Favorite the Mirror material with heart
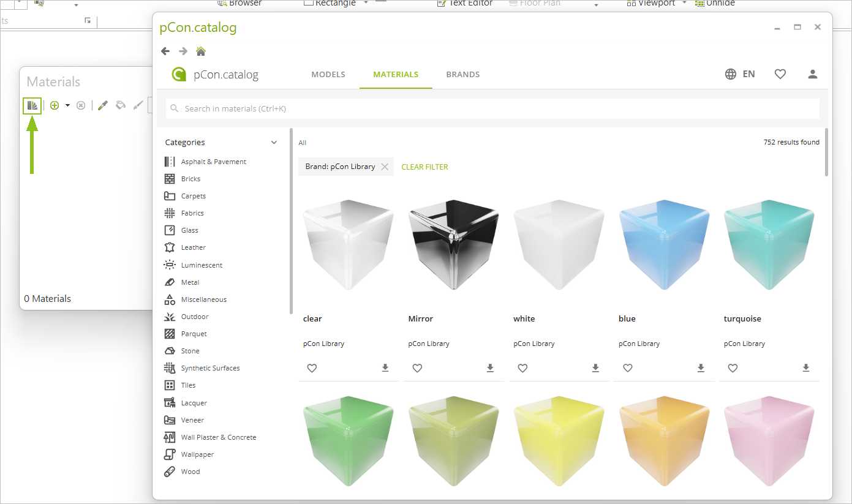Screen dimensions: 852x504 click(417, 368)
